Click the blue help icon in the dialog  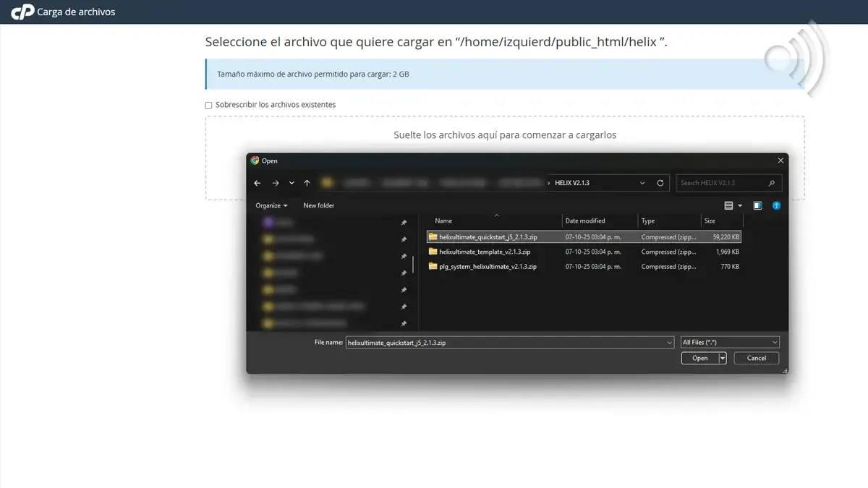777,205
